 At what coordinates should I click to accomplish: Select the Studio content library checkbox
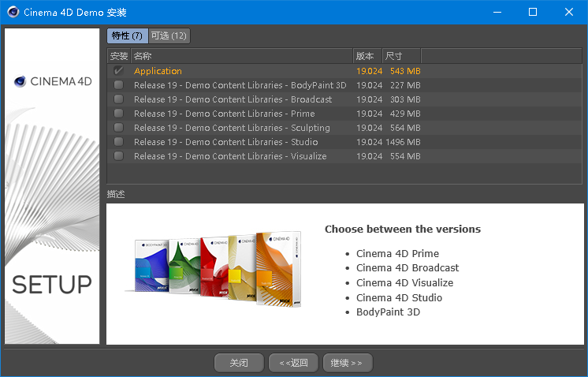[x=118, y=142]
